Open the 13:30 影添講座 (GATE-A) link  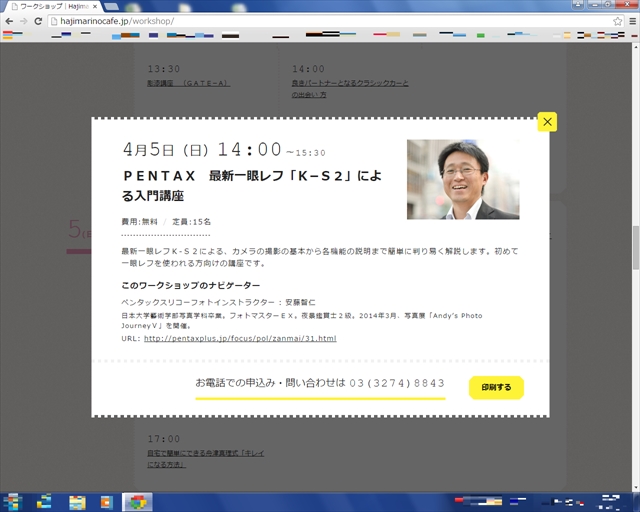(188, 83)
